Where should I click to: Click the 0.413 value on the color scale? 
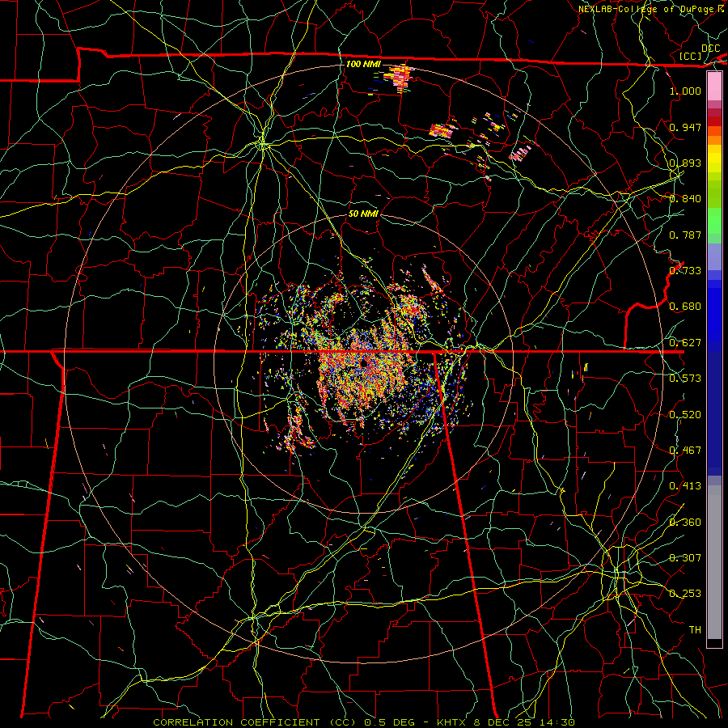[685, 486]
